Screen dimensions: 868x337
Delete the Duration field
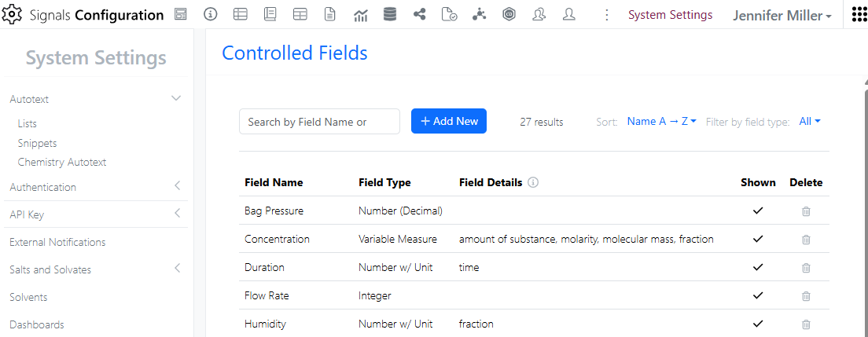[x=807, y=267]
